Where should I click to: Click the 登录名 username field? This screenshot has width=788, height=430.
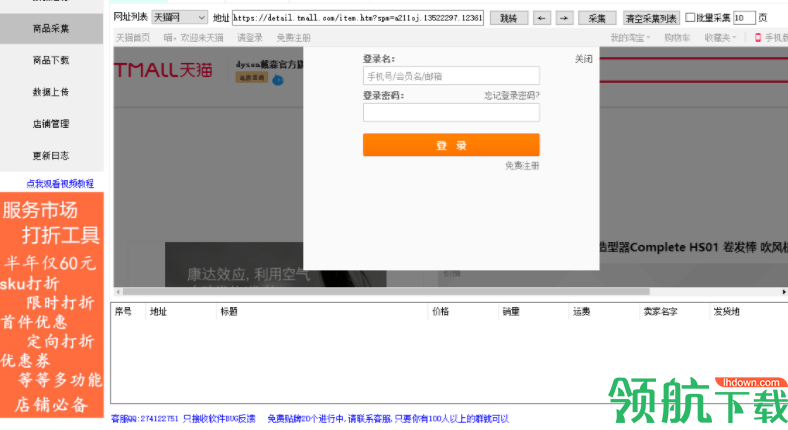pos(451,76)
